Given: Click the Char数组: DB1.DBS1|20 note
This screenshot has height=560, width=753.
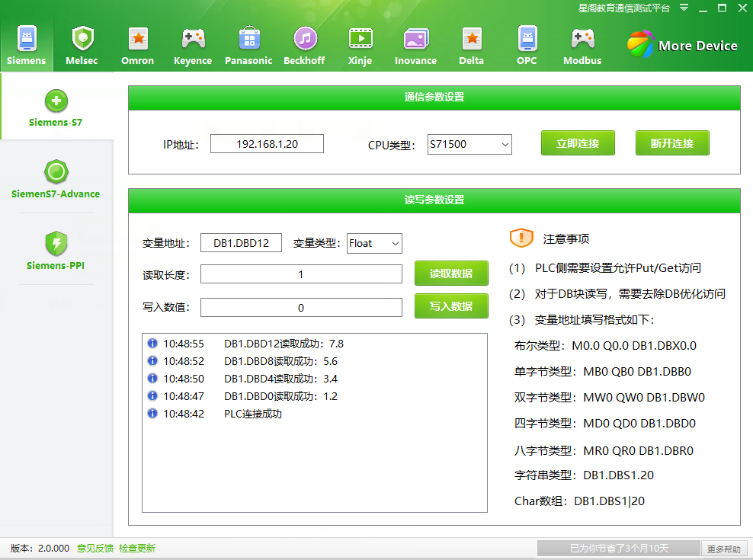Looking at the screenshot, I should click(x=579, y=501).
